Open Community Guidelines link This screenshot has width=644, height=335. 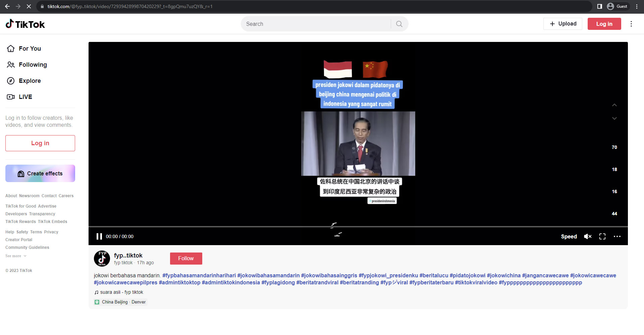click(x=27, y=247)
